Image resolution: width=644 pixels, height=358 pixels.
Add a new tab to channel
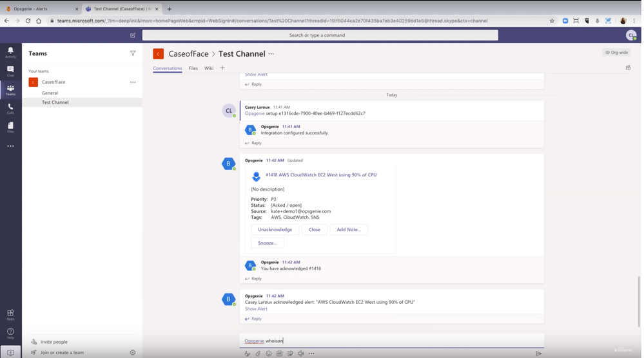point(222,68)
